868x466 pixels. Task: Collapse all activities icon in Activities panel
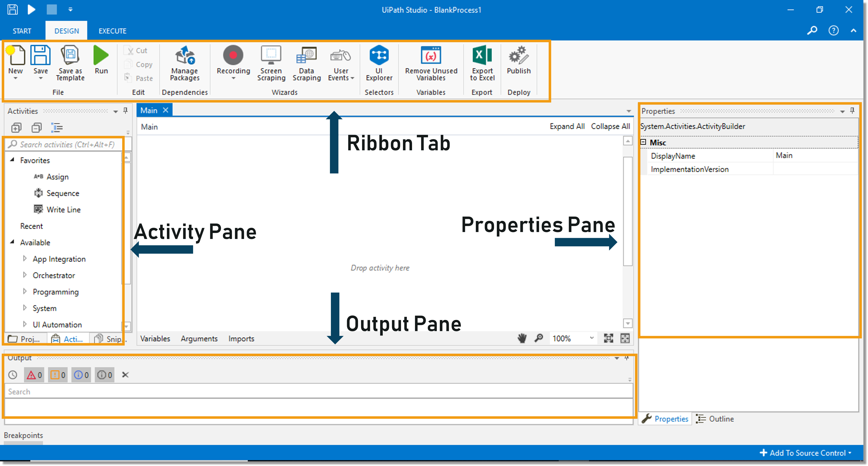pyautogui.click(x=36, y=128)
